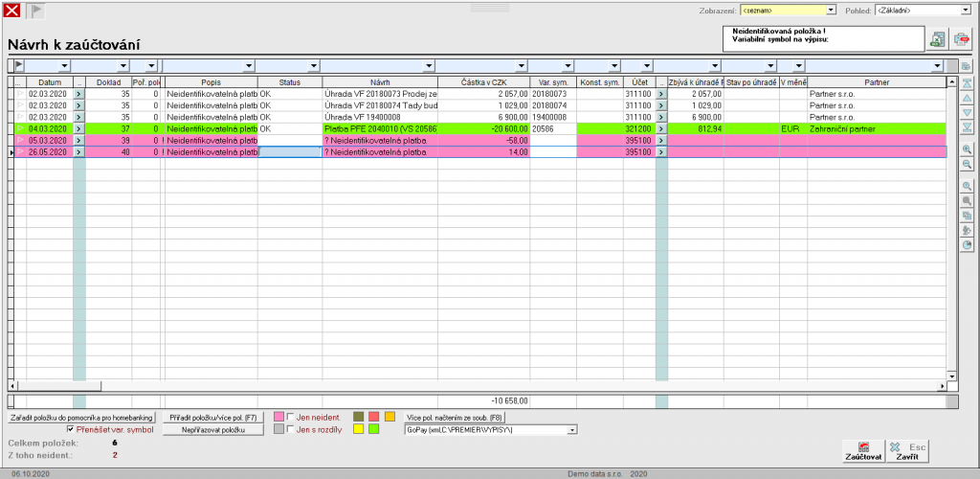Toggle the Přenášet var. symbol checkbox
The height and width of the screenshot is (479, 980).
click(x=70, y=430)
